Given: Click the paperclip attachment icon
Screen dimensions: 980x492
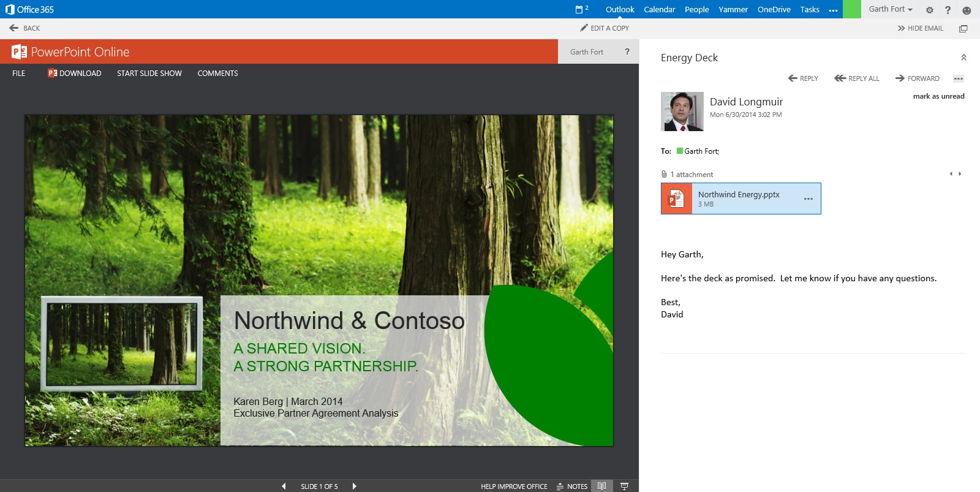Looking at the screenshot, I should (664, 175).
